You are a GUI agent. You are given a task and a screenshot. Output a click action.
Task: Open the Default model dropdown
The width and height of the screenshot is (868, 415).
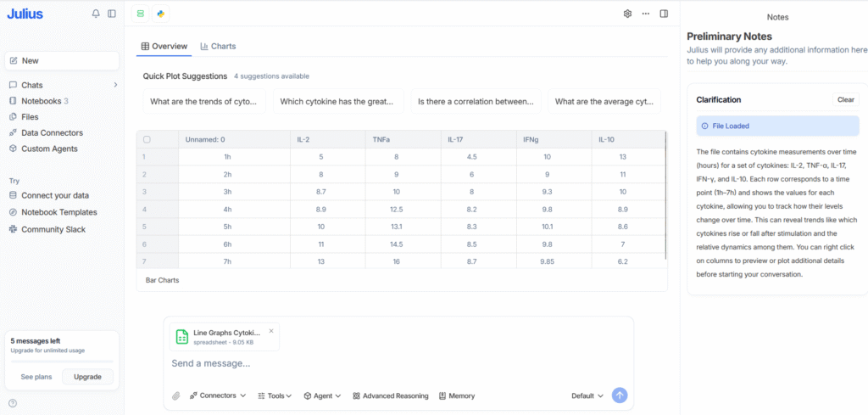tap(587, 395)
